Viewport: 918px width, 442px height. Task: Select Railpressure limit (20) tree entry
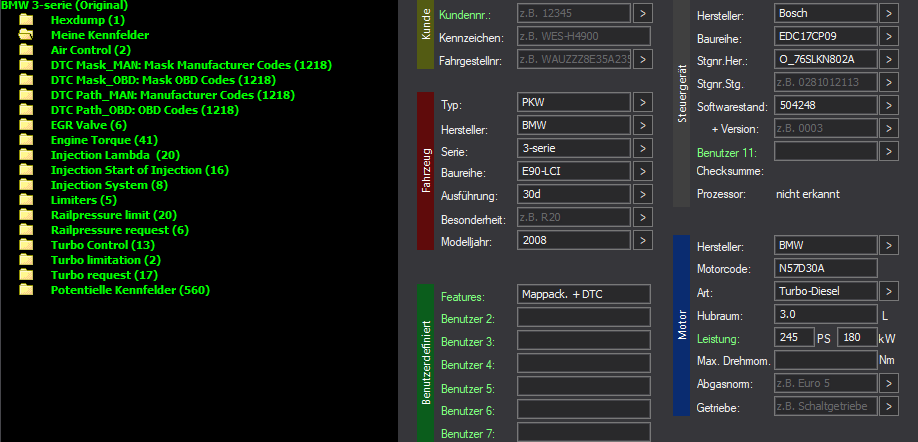[113, 215]
